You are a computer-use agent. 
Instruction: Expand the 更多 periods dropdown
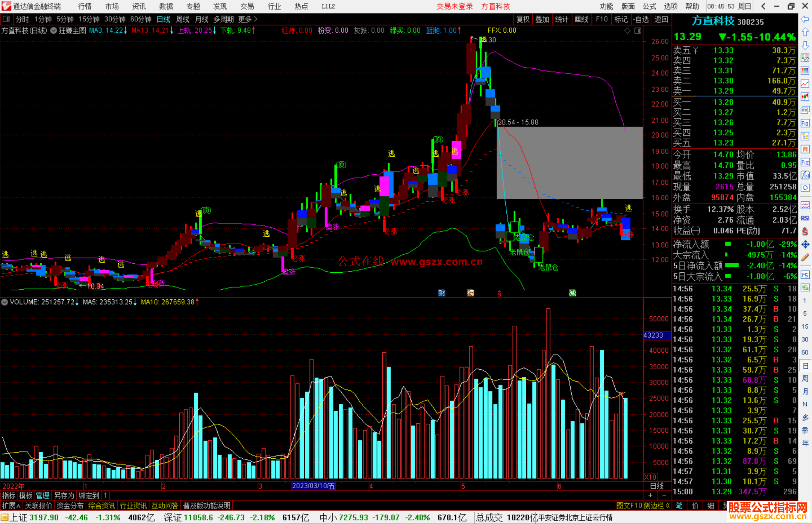pos(247,19)
